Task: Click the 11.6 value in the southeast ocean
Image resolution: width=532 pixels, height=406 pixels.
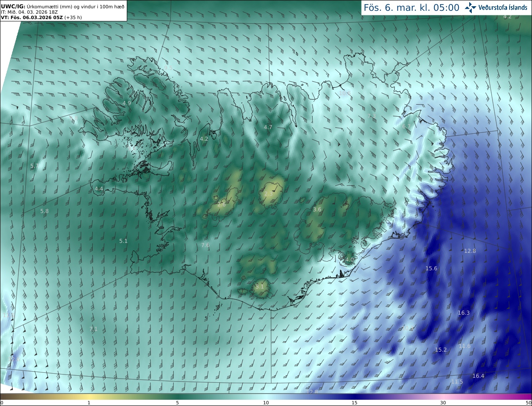Action: pos(465,346)
